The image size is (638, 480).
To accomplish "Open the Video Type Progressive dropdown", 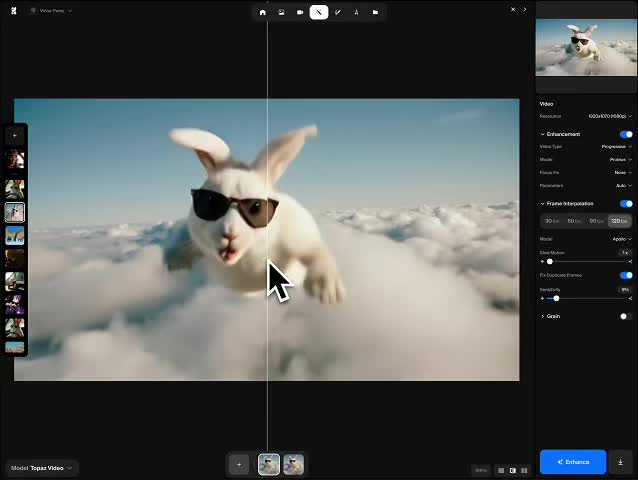I will point(616,146).
